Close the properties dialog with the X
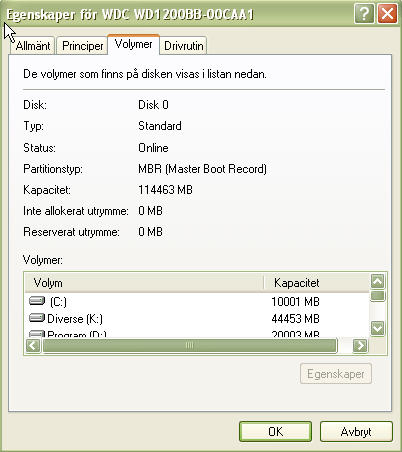 tap(387, 14)
